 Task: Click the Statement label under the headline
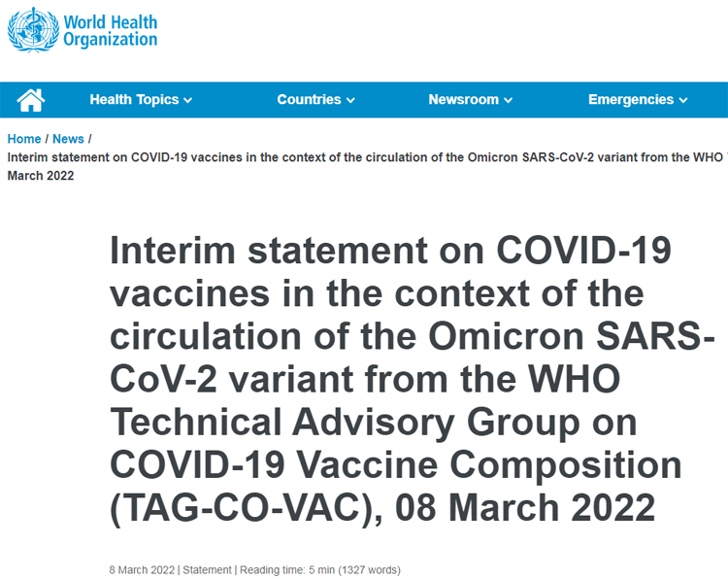click(206, 570)
